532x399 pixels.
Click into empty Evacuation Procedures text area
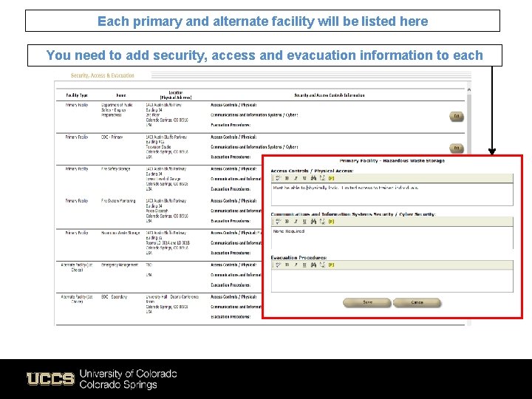click(392, 281)
